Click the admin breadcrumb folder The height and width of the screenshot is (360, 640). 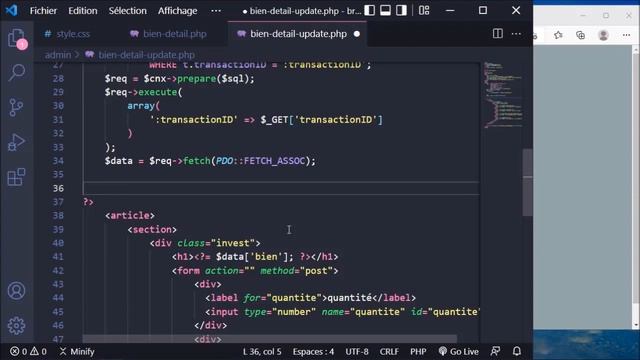[x=58, y=55]
